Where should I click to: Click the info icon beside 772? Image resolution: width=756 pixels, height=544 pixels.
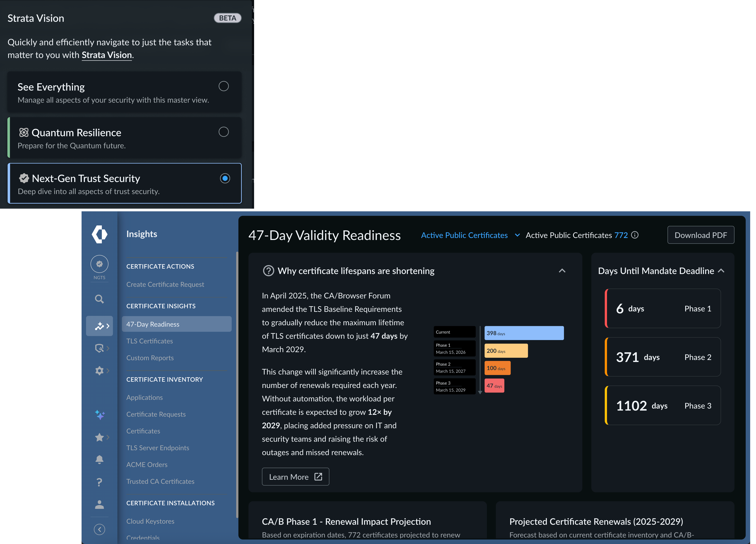pyautogui.click(x=635, y=235)
